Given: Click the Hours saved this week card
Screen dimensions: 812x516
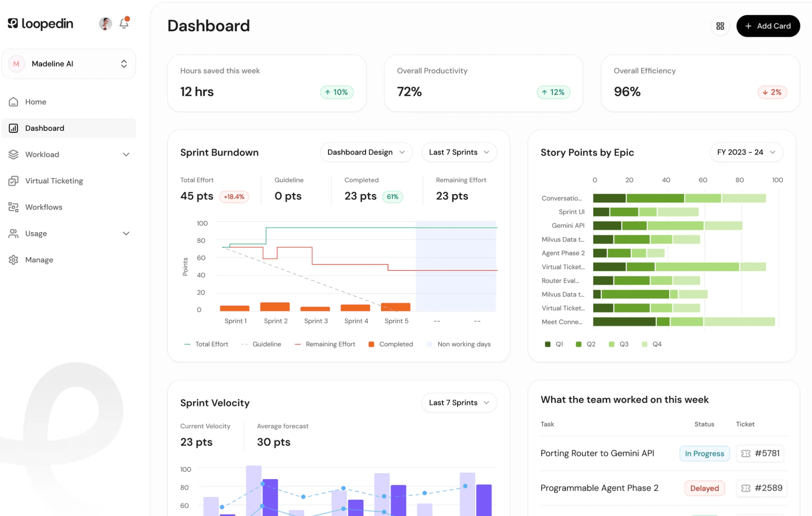Looking at the screenshot, I should (x=267, y=83).
